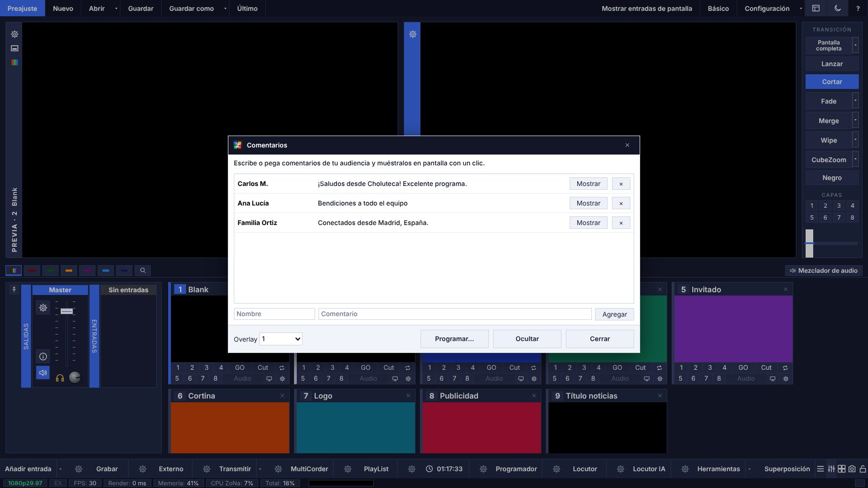Click the Nuevo menu item
The width and height of the screenshot is (868, 488).
click(x=63, y=8)
